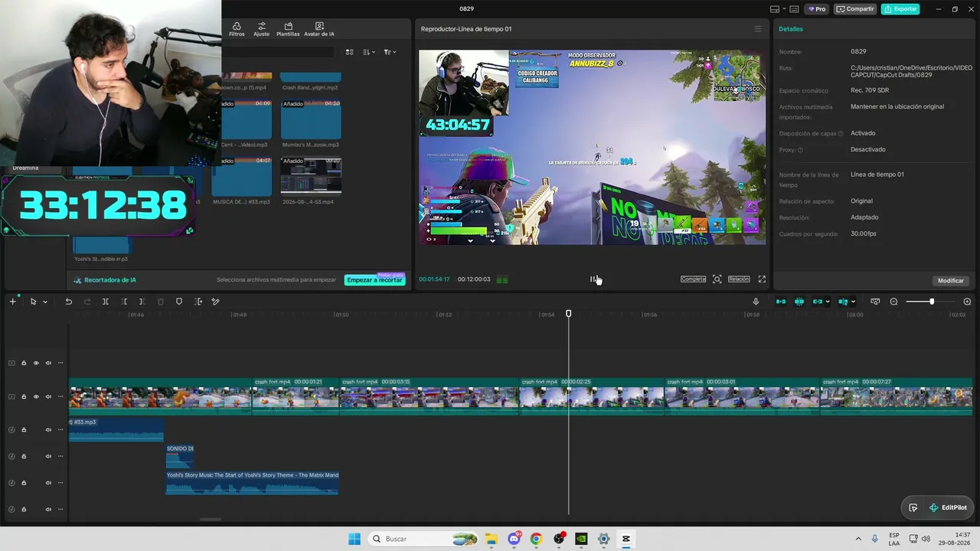The height and width of the screenshot is (551, 980).
Task: Redo the last undone edit
Action: pyautogui.click(x=87, y=302)
